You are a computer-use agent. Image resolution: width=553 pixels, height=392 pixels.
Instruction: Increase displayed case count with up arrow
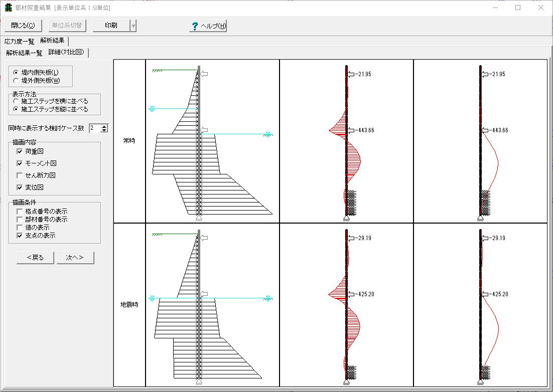(104, 126)
